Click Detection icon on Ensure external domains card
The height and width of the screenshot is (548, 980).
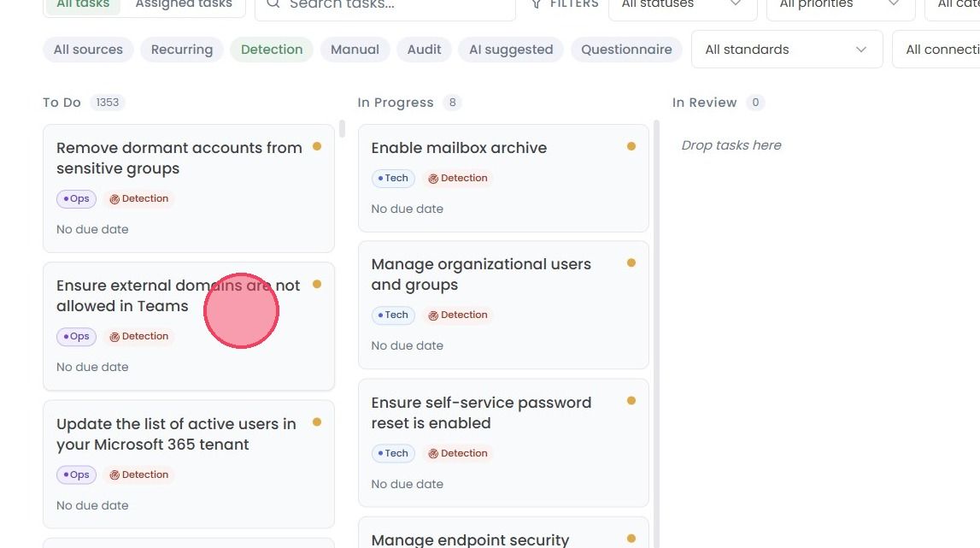(x=114, y=337)
